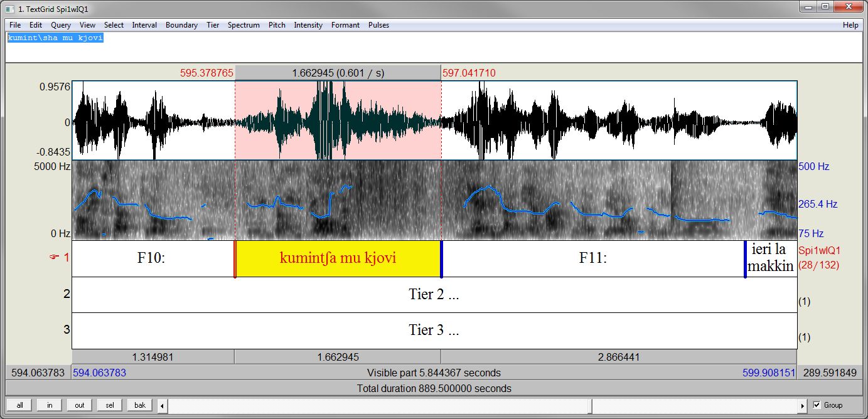Click the Tier 2 annotation row
This screenshot has height=419, width=868.
coord(434,295)
